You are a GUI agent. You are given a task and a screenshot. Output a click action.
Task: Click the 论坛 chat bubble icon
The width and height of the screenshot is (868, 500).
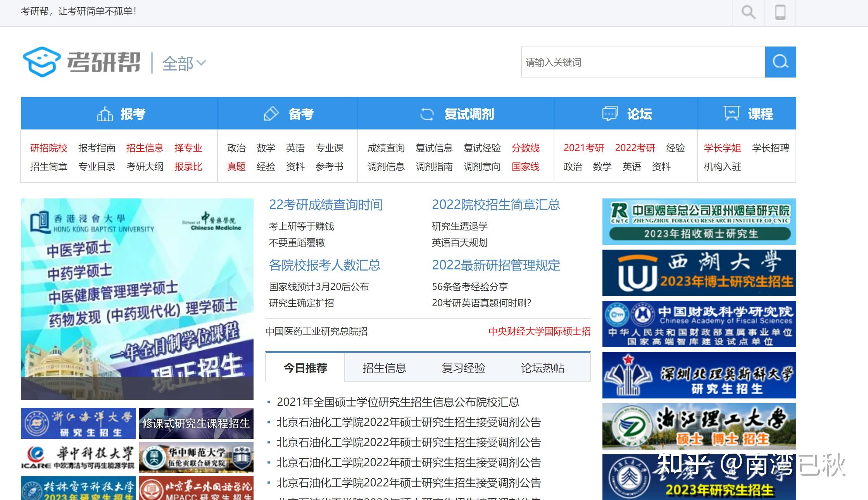[610, 114]
